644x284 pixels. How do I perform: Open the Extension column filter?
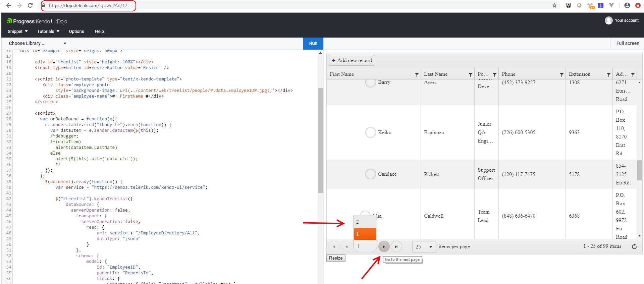[608, 74]
